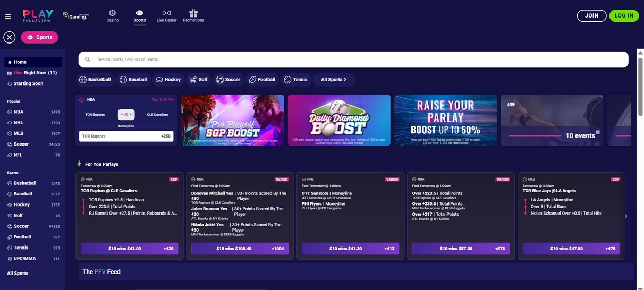The image size is (644, 290).
Task: Open Baseball in the sidebar Sports list
Action: [x=33, y=194]
